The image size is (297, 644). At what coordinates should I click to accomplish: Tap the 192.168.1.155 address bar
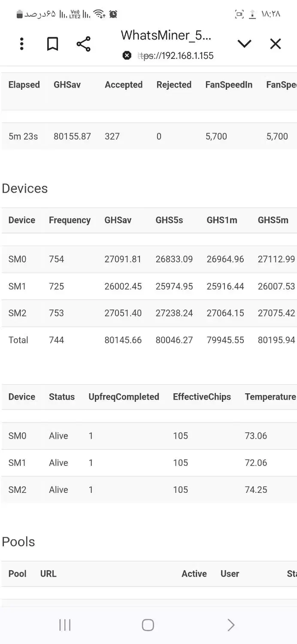pos(176,56)
